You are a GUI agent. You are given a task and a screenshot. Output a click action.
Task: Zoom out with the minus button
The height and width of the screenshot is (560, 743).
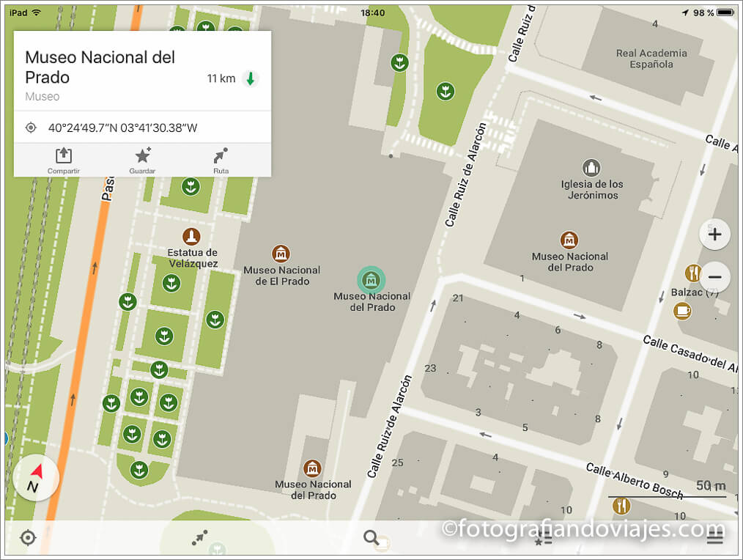[x=714, y=277]
